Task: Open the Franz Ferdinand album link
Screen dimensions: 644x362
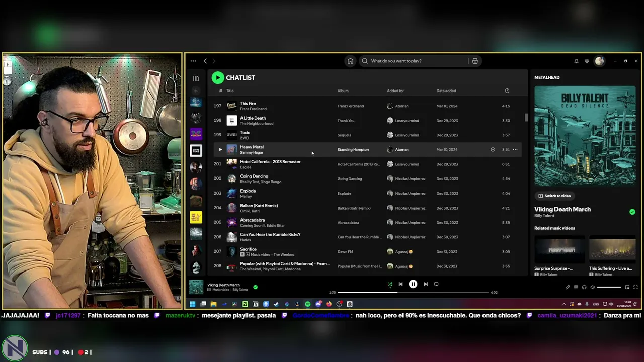Action: [x=350, y=106]
